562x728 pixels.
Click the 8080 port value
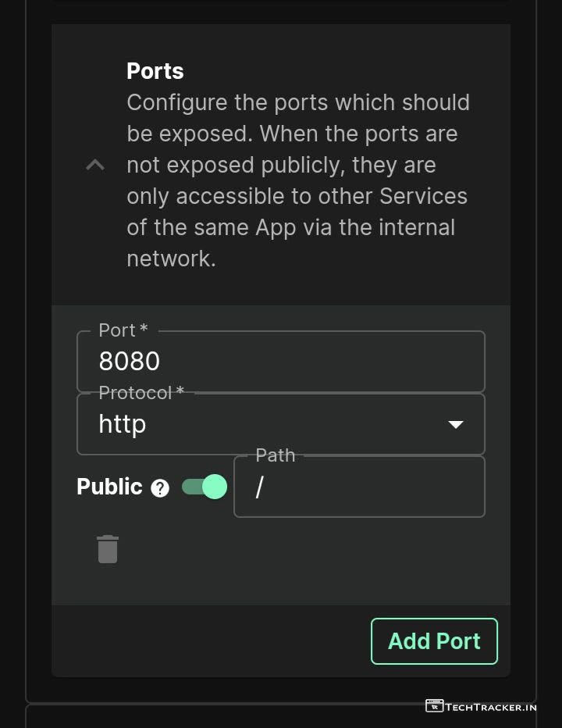point(130,362)
